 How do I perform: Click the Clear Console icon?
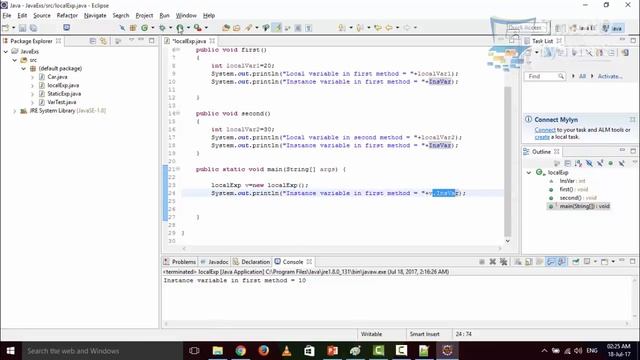pyautogui.click(x=518, y=262)
